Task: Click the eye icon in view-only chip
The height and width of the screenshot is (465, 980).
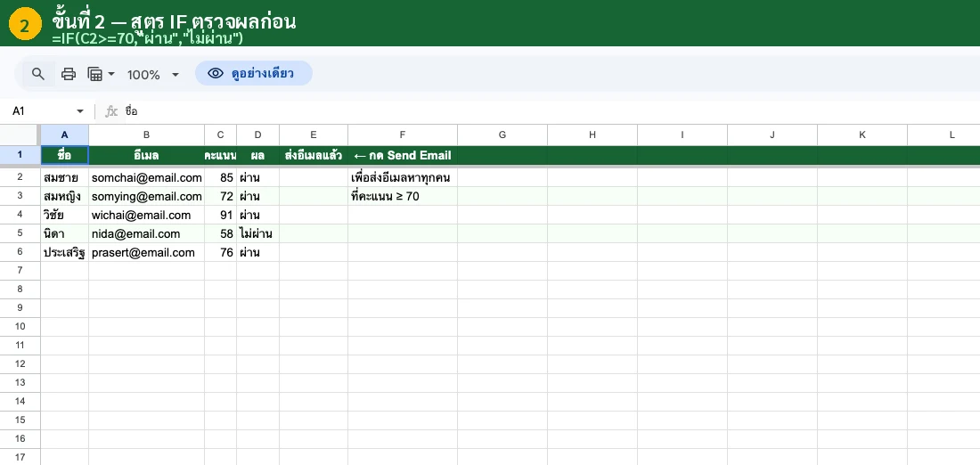Action: click(215, 73)
